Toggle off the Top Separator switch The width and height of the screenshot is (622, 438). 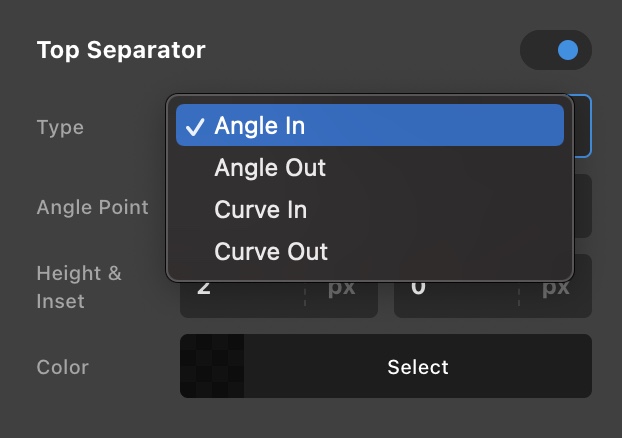555,50
